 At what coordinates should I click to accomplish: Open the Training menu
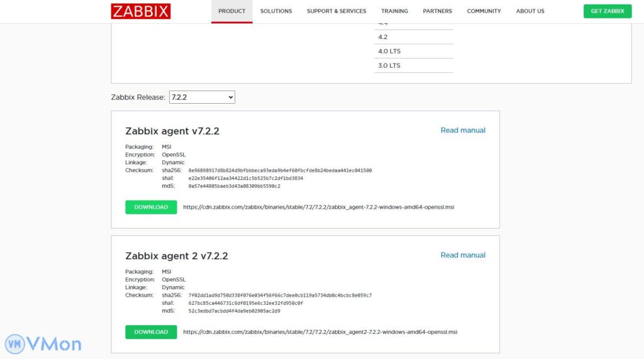pos(394,11)
